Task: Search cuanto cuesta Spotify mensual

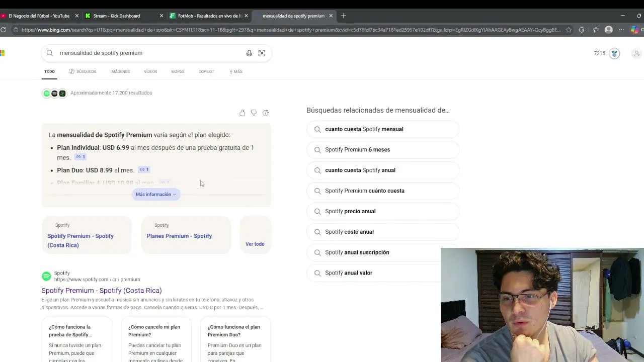Action: click(x=383, y=129)
